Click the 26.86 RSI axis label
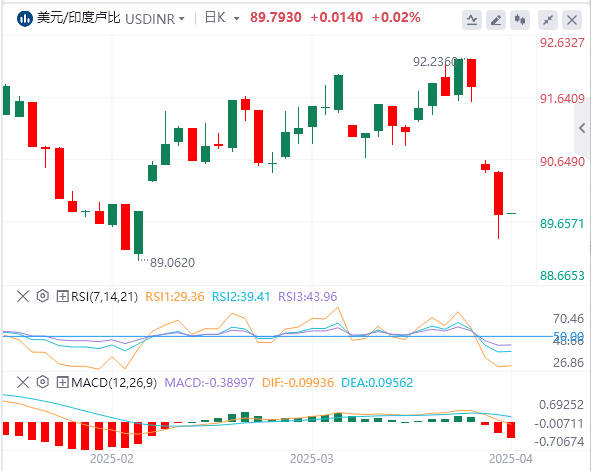Image resolution: width=591 pixels, height=471 pixels. click(568, 362)
